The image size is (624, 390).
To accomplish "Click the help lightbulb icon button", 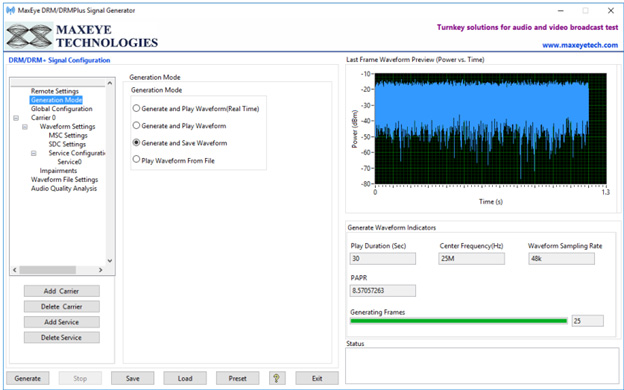I will click(277, 378).
